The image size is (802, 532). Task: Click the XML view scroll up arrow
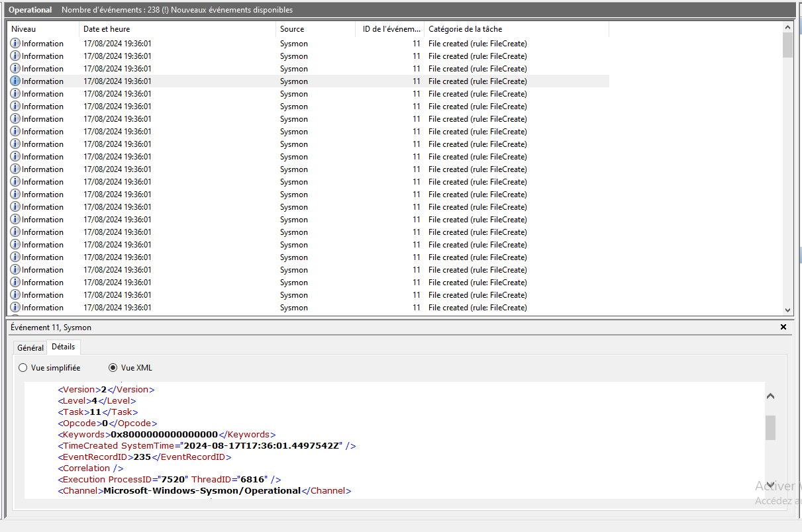pyautogui.click(x=770, y=396)
